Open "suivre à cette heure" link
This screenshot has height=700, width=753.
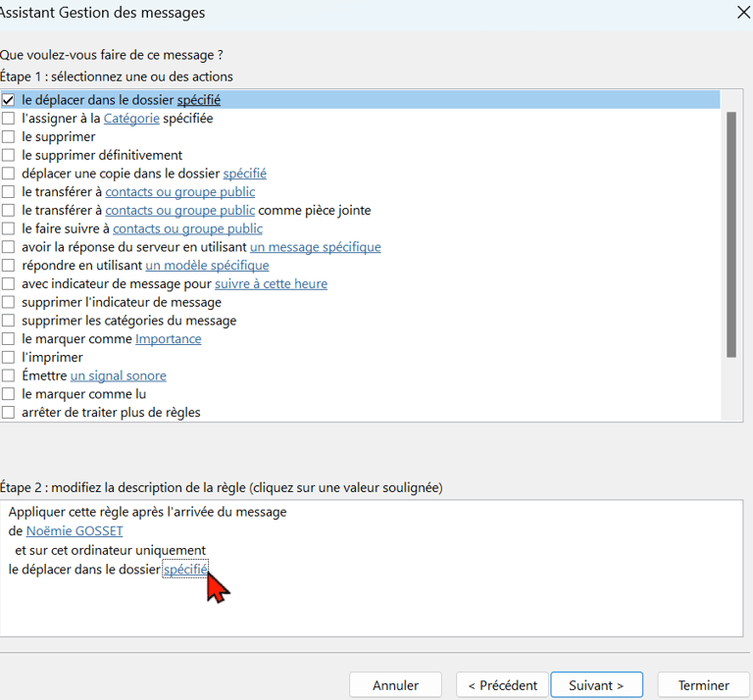[x=271, y=283]
